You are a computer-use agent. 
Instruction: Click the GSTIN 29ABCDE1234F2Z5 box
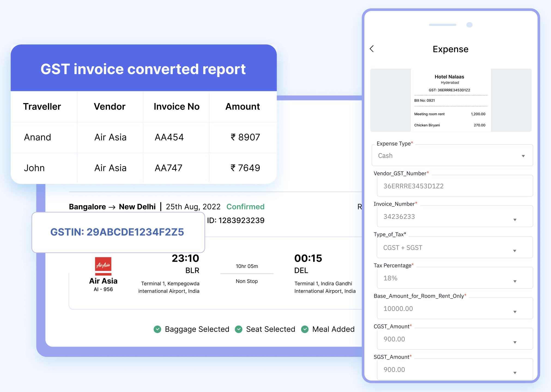[x=118, y=232]
